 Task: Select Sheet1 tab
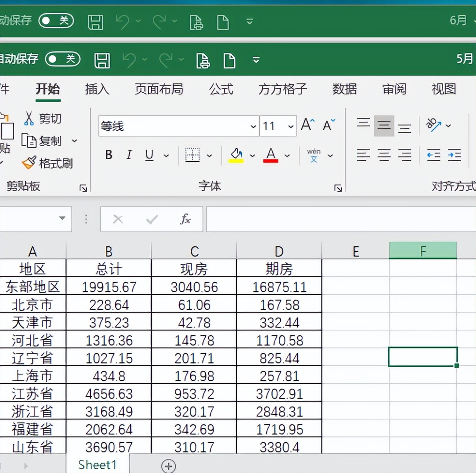97,465
